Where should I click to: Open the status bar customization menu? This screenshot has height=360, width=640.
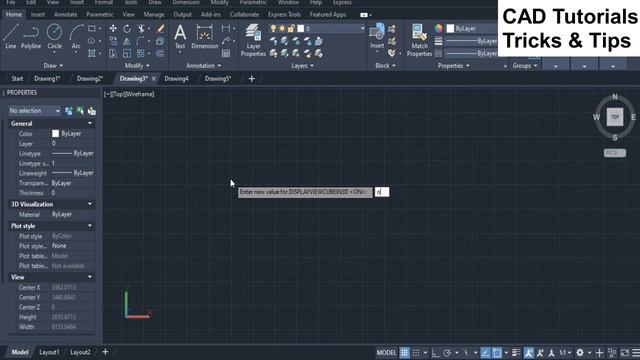[636, 352]
